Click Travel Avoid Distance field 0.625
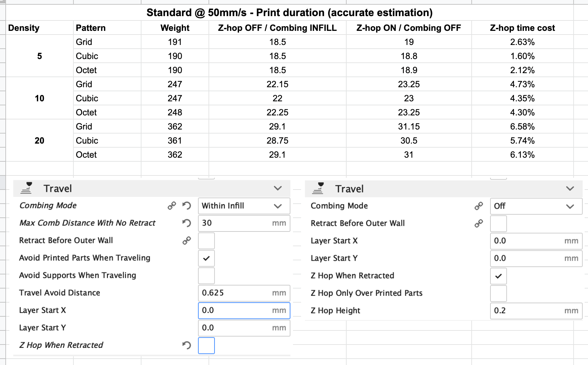 [x=244, y=293]
